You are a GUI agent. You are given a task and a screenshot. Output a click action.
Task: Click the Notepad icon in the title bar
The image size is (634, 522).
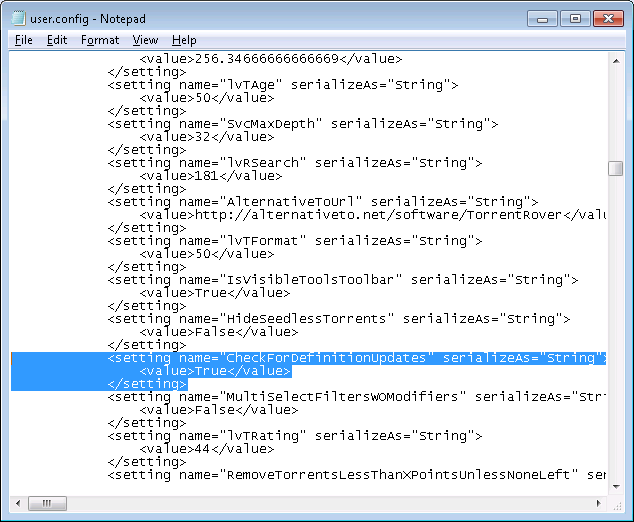[x=18, y=18]
